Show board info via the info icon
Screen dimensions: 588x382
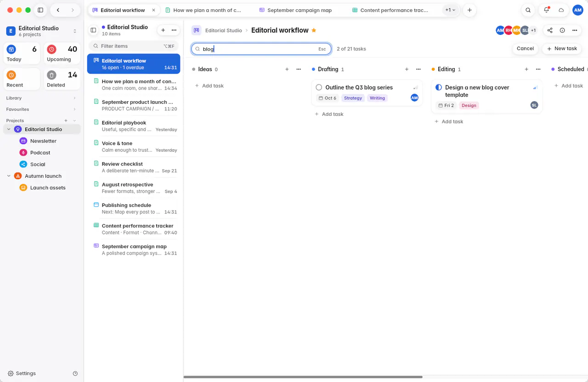(562, 30)
